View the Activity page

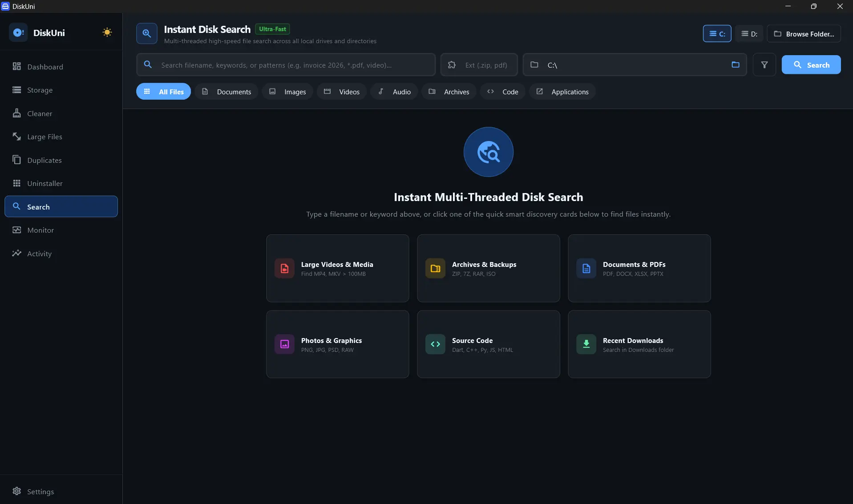click(x=61, y=254)
